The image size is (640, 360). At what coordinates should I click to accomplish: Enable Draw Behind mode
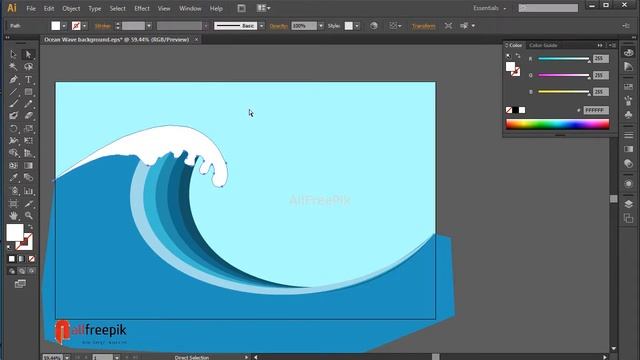point(21,271)
